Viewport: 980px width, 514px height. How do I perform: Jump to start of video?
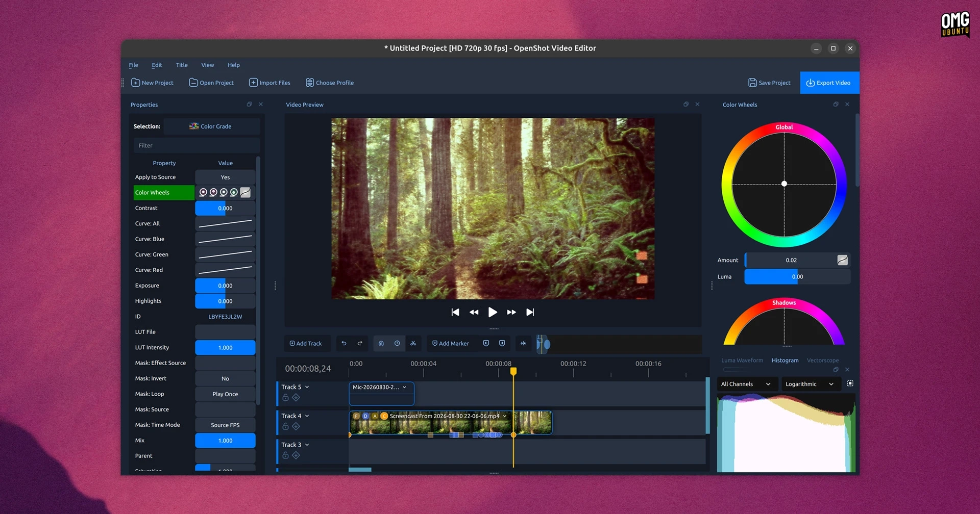point(455,312)
